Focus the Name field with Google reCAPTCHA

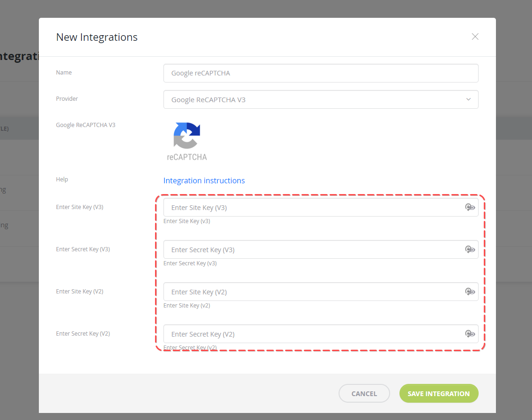pyautogui.click(x=321, y=73)
